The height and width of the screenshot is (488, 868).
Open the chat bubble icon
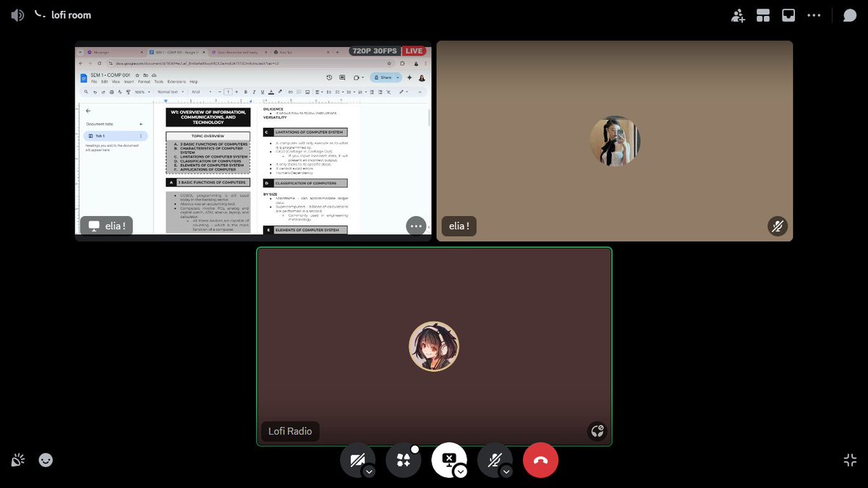849,14
